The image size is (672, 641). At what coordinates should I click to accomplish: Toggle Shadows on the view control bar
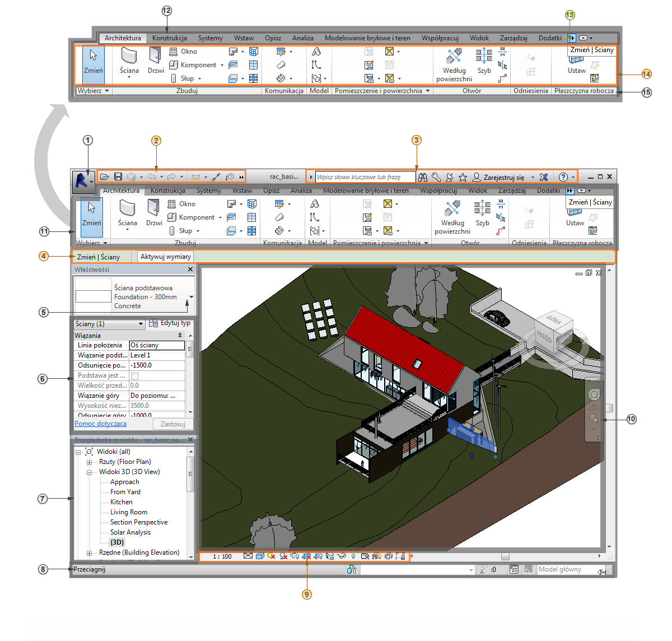(x=283, y=556)
